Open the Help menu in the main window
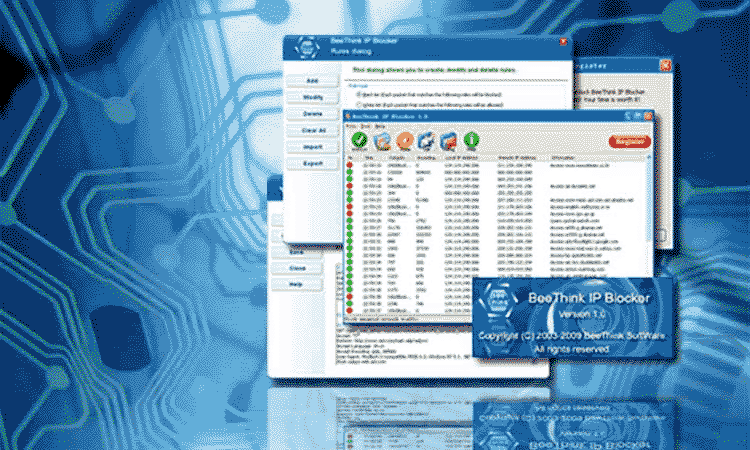The image size is (750, 450). click(x=380, y=126)
